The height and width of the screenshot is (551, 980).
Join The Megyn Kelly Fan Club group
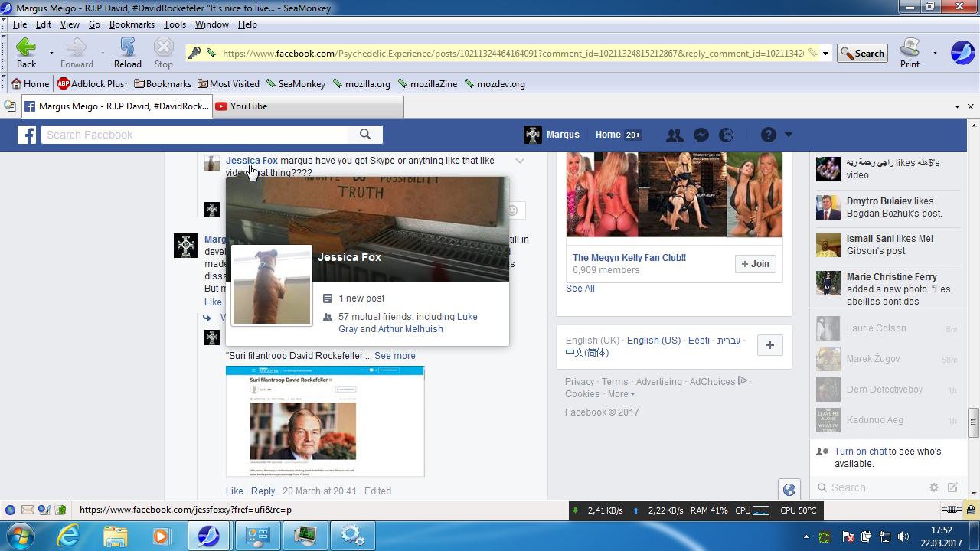pyautogui.click(x=754, y=264)
